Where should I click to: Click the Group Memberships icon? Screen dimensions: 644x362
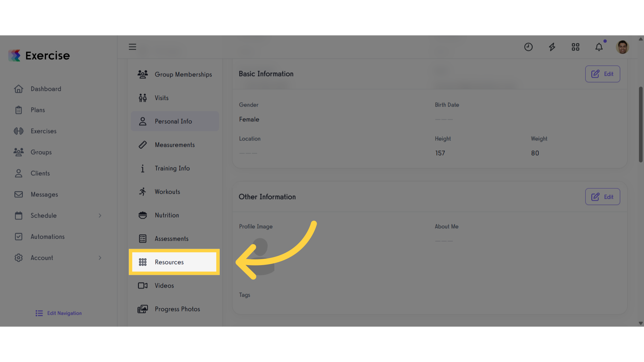[x=143, y=74]
